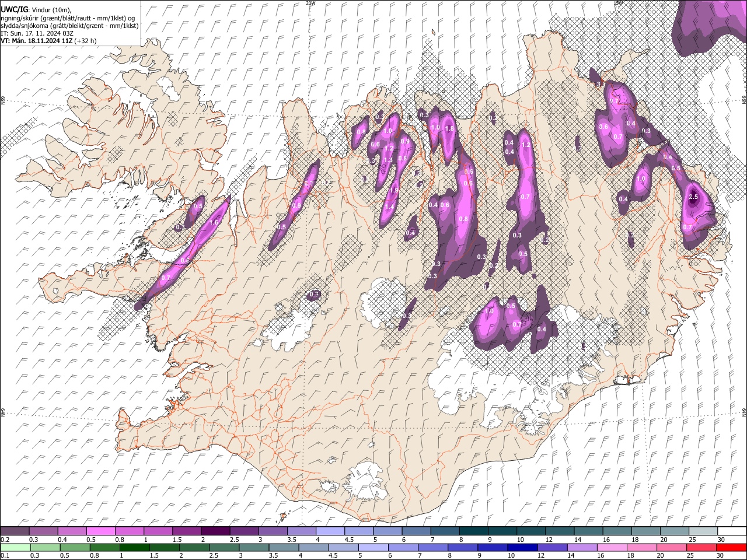
Task: Pick the bright pink upper swatch between 0.5 and 0.8
Action: coord(100,531)
